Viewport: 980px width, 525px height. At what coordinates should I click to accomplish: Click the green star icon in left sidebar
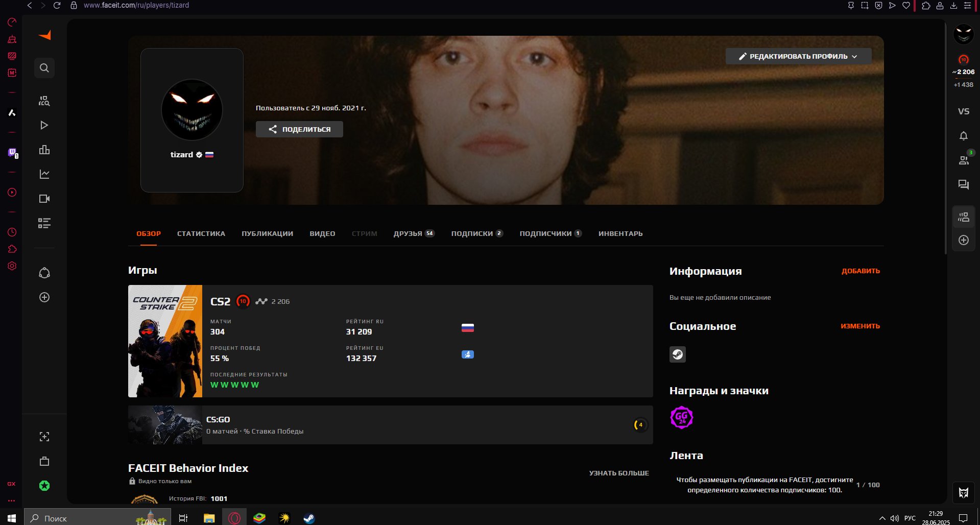44,486
